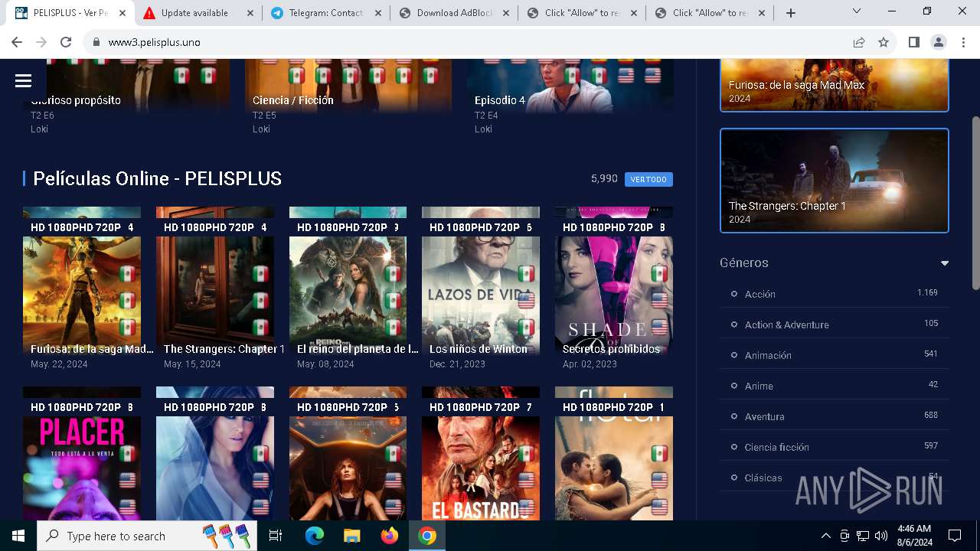Open the tab search chevron
Viewport: 980px width, 551px height.
(x=857, y=11)
